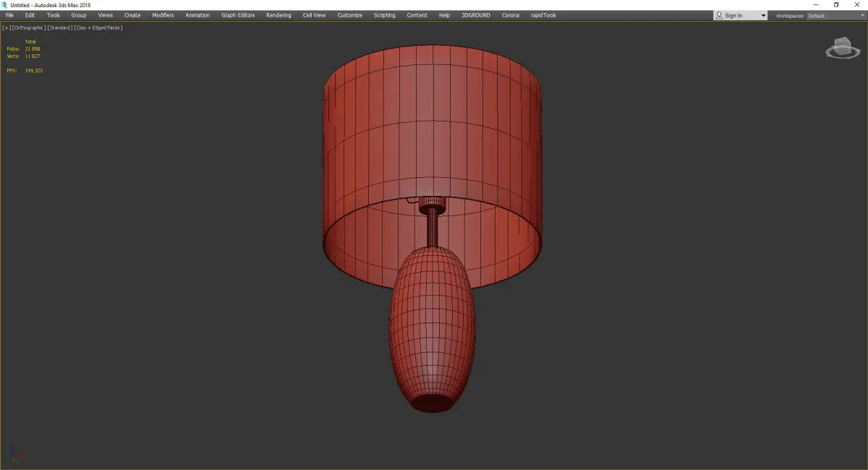Click the [Orthographic] viewport view label
Viewport: 868px width, 470px height.
[28, 27]
